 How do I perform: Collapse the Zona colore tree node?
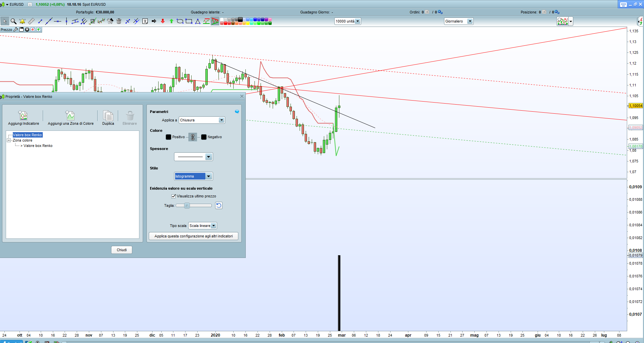[x=9, y=141]
